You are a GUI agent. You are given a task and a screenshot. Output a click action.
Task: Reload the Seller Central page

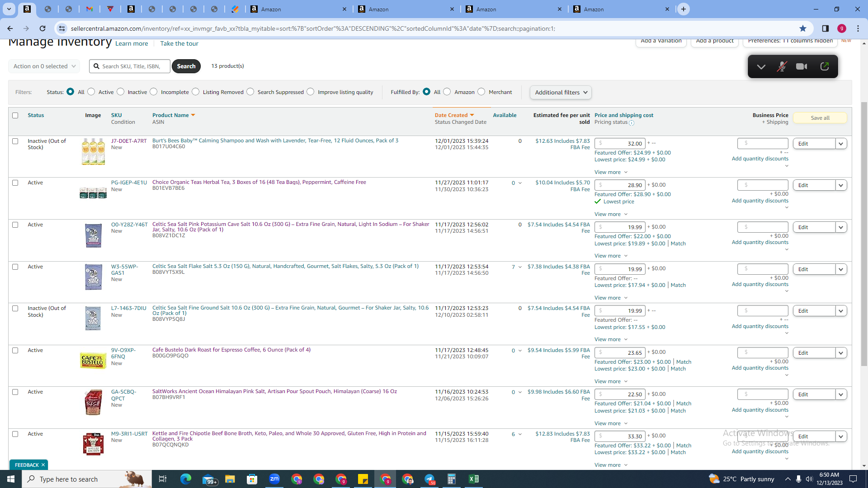[42, 28]
